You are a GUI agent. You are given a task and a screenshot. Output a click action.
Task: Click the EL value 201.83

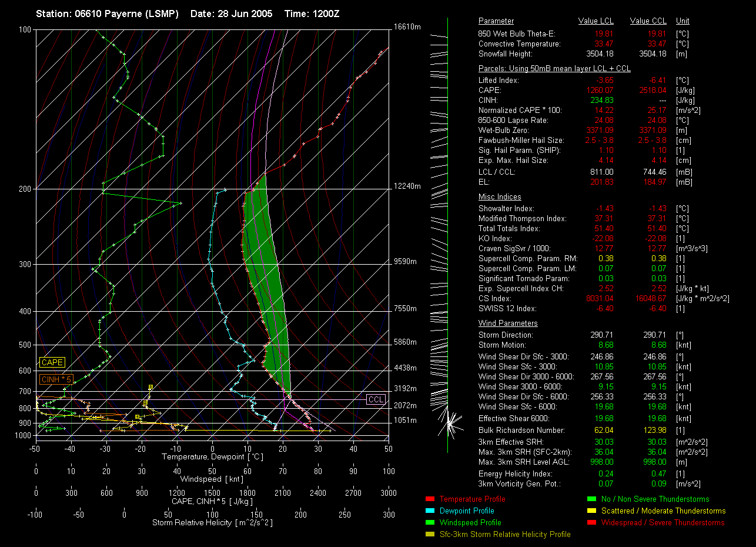click(601, 182)
